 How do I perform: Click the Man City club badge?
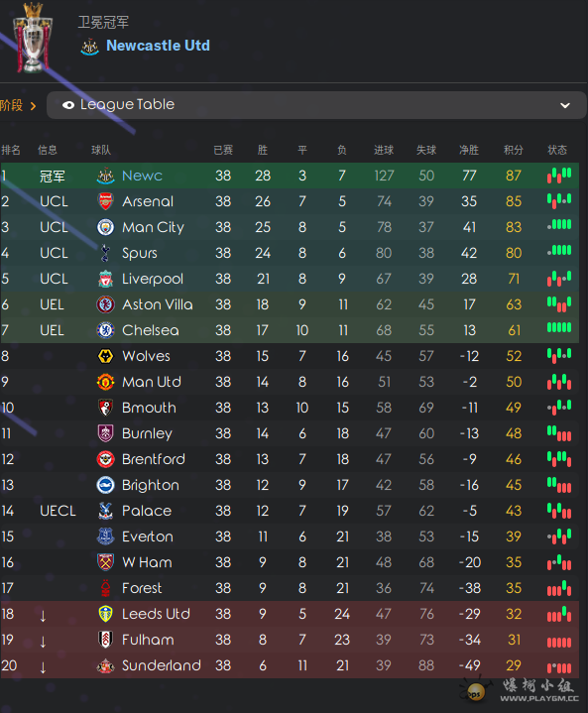(105, 227)
